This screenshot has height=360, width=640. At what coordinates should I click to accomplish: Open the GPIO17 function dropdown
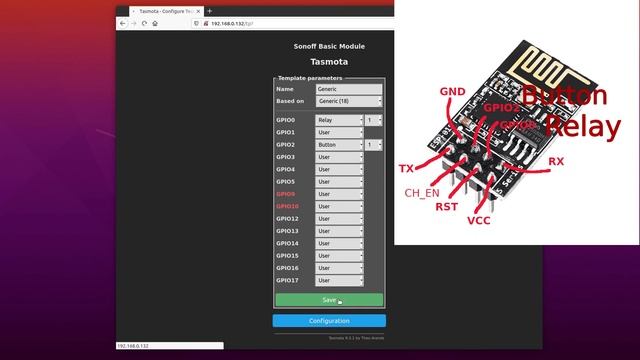(339, 280)
